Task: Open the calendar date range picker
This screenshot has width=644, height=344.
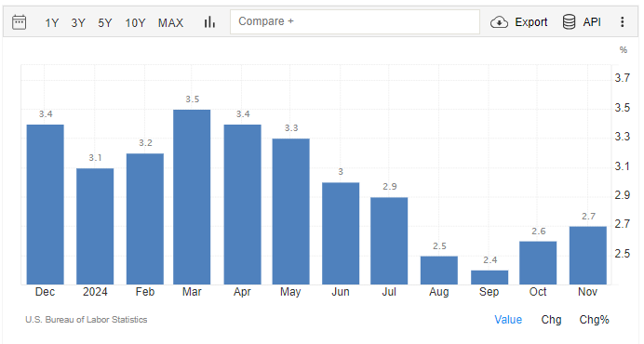Action: click(x=19, y=22)
